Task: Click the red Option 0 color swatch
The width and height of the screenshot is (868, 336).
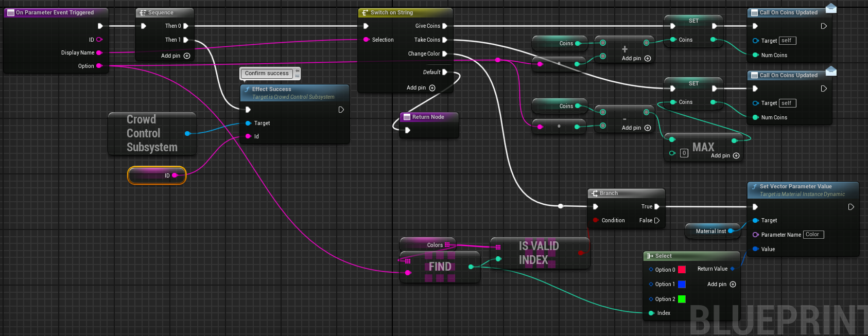Action: tap(682, 270)
